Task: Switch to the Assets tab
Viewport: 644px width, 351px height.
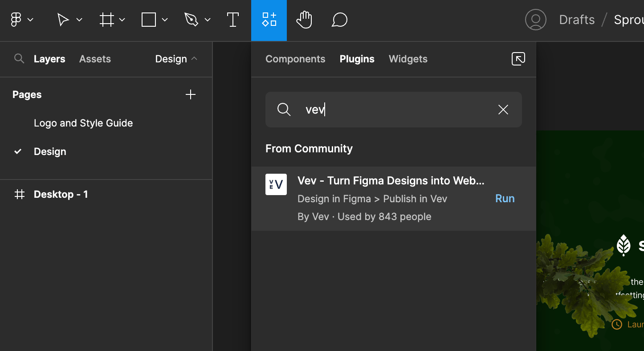Action: [95, 59]
